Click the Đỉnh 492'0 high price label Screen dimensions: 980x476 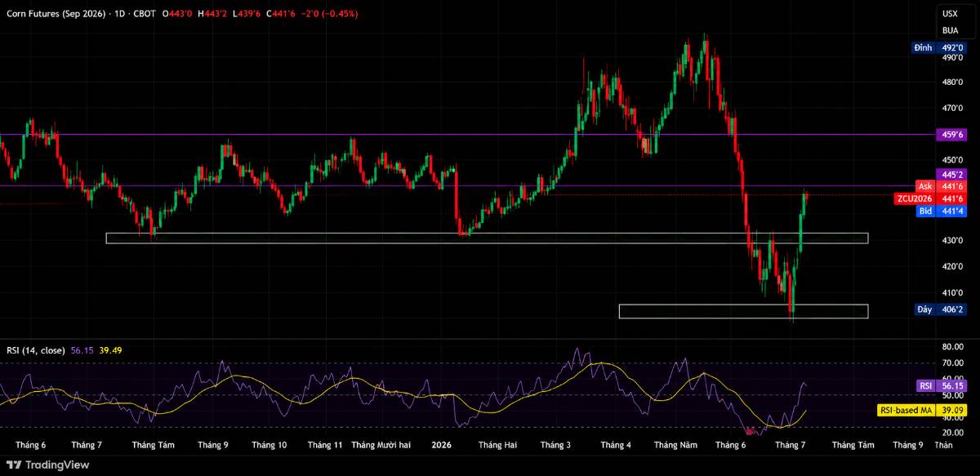tap(938, 48)
